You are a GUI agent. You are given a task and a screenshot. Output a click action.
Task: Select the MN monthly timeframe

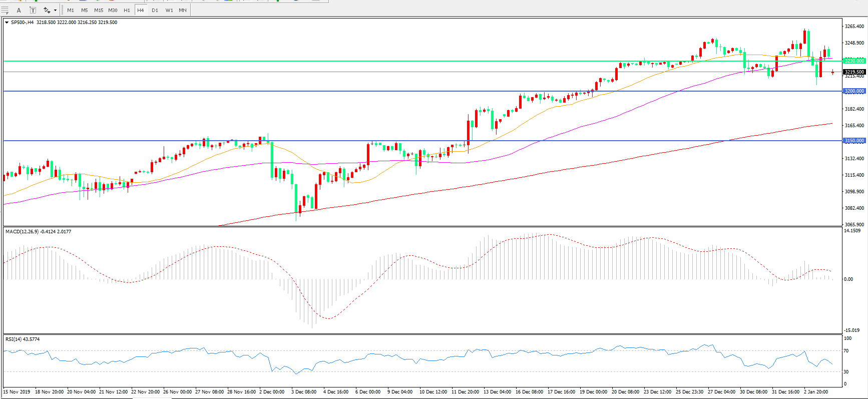pyautogui.click(x=183, y=10)
